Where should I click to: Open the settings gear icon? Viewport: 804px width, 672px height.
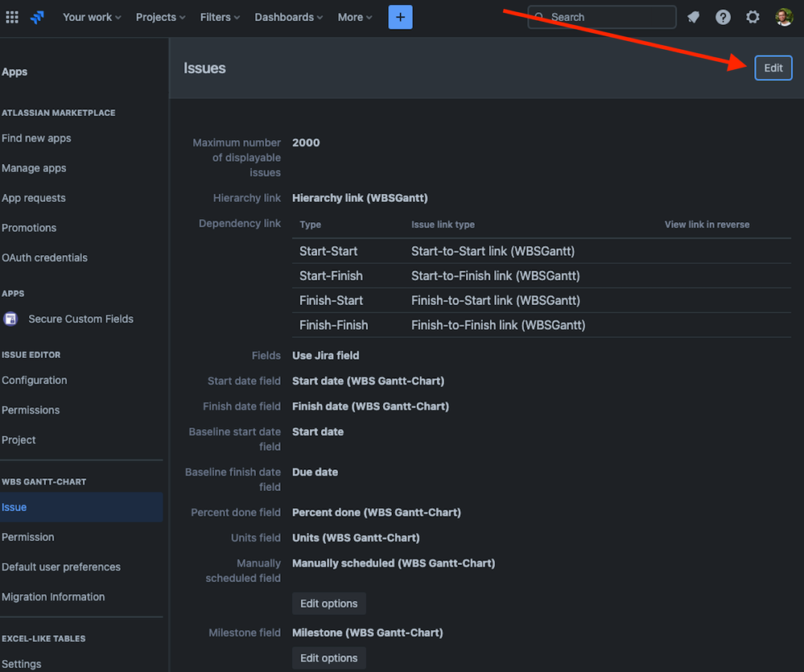click(752, 17)
